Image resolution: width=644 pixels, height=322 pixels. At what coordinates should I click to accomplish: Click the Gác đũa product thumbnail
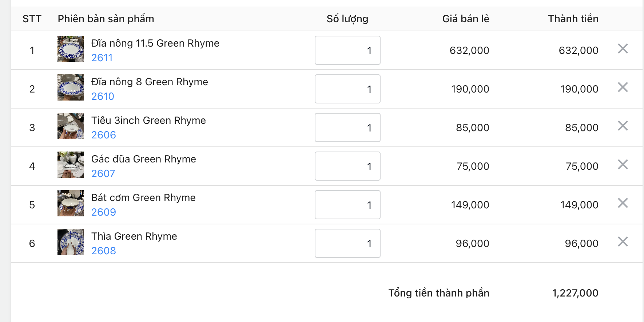[x=71, y=165]
